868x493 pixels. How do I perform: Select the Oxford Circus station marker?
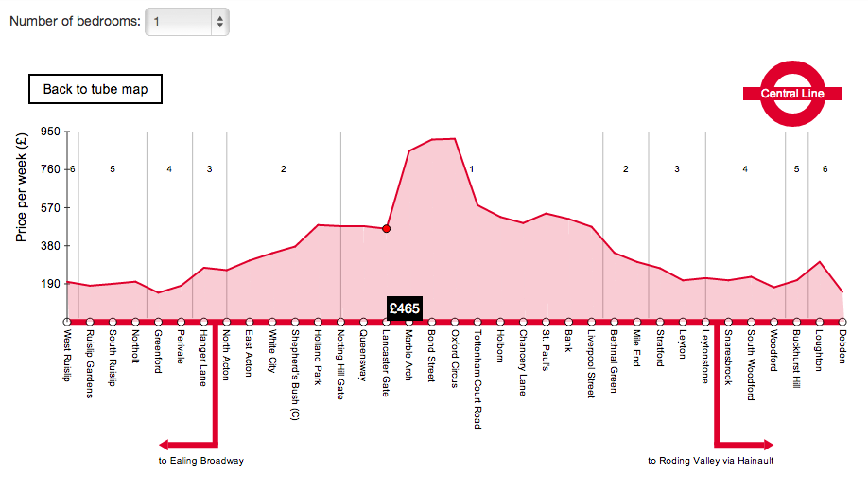pos(455,322)
